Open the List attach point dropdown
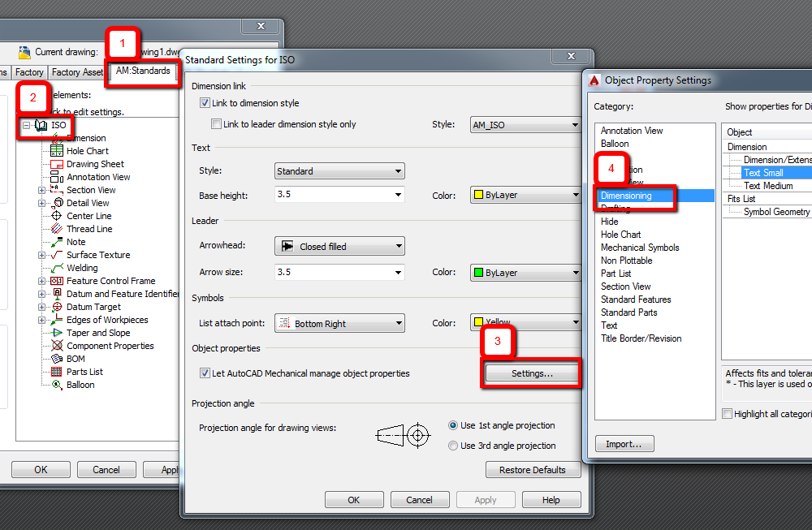The width and height of the screenshot is (812, 530). [339, 324]
